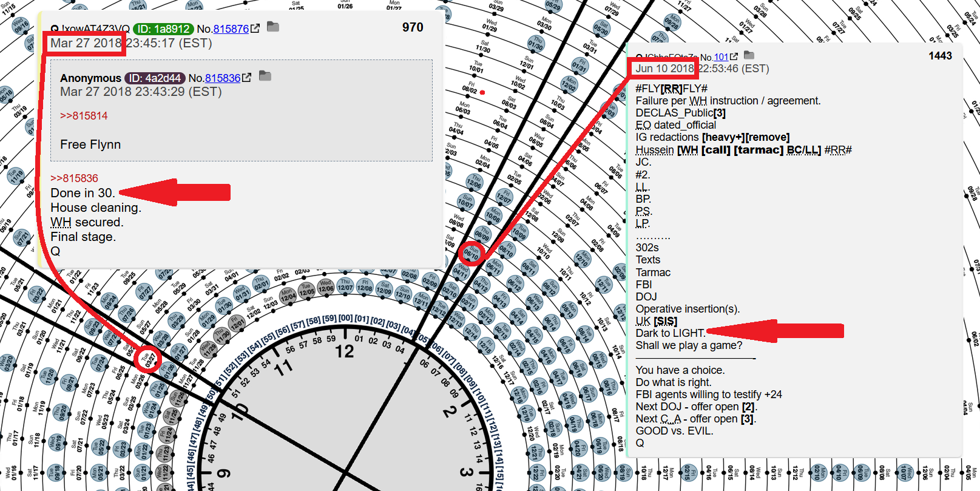This screenshot has width=980, height=491.
Task: Select the Fri 09/21 date marker
Action: pyautogui.click(x=70, y=384)
